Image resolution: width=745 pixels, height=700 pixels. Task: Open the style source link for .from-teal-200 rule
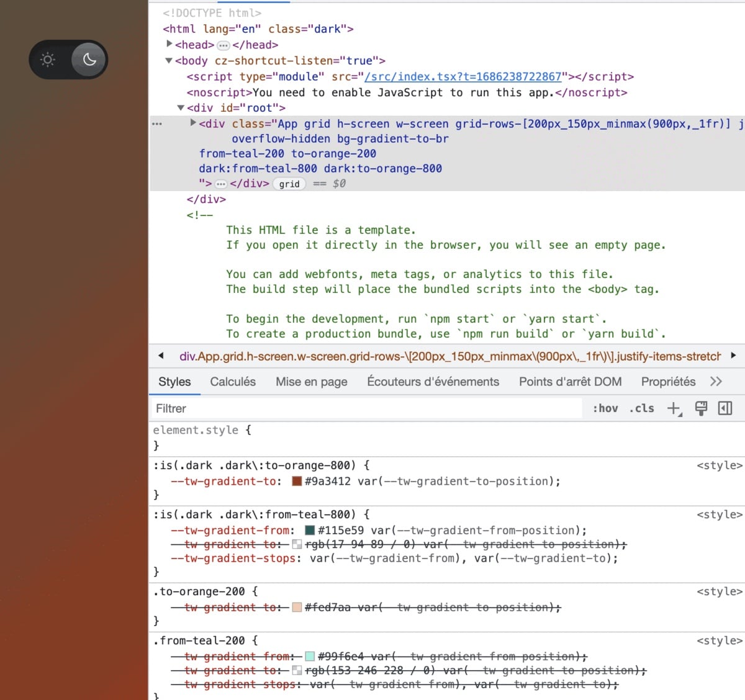[x=720, y=640]
